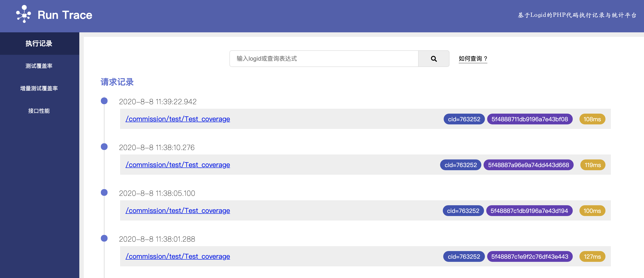Viewport: 644px width, 278px height.
Task: Open Test_coverage link from 11:39:22 record
Action: (x=177, y=119)
